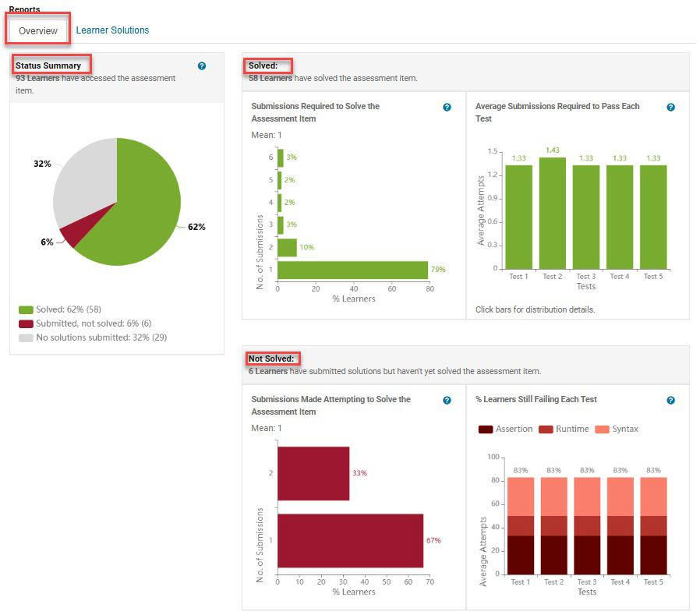The width and height of the screenshot is (700, 615).
Task: Click the 6% pie chart label
Action: coord(47,242)
